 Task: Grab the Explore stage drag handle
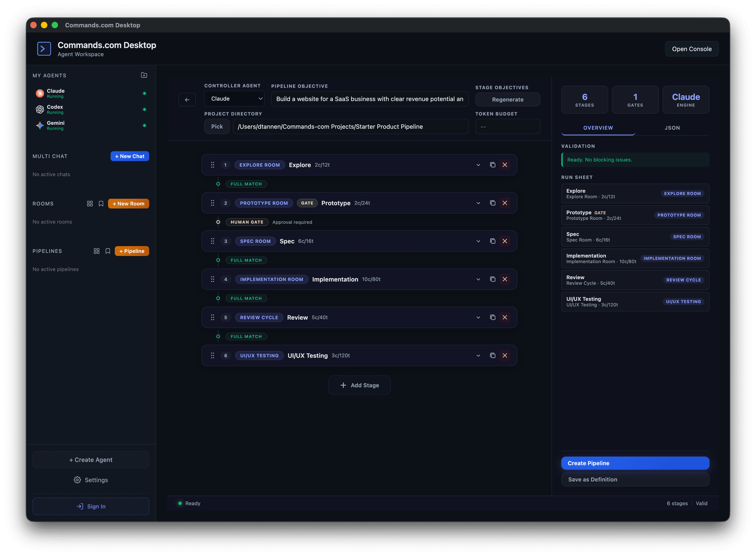point(213,165)
